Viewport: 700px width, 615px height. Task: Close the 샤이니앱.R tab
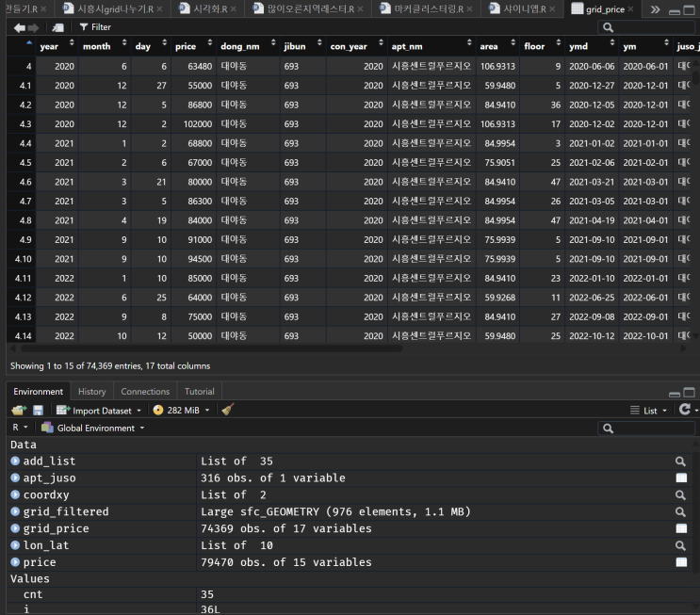(552, 8)
